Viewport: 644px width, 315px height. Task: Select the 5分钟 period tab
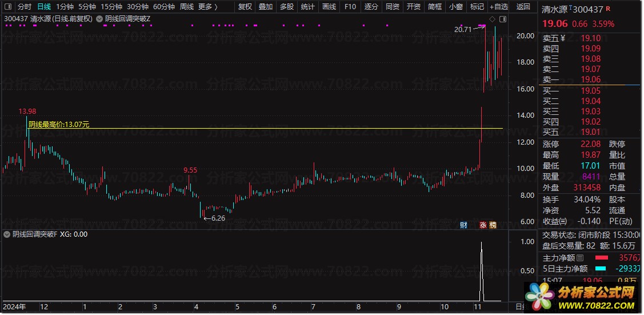click(x=87, y=6)
